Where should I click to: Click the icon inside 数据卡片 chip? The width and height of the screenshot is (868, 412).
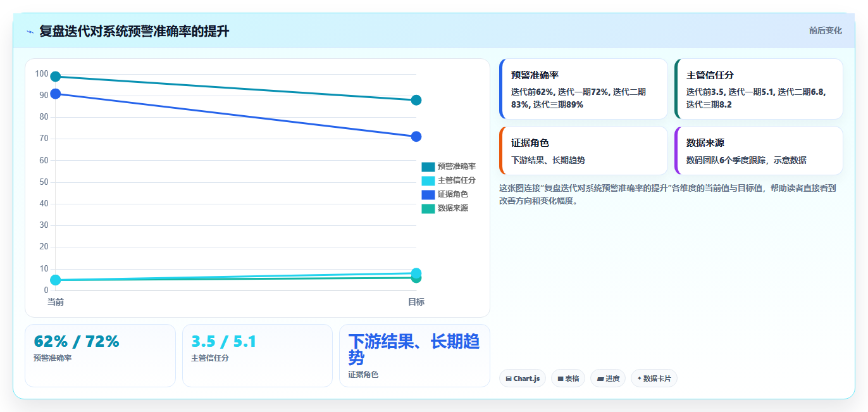coord(640,378)
